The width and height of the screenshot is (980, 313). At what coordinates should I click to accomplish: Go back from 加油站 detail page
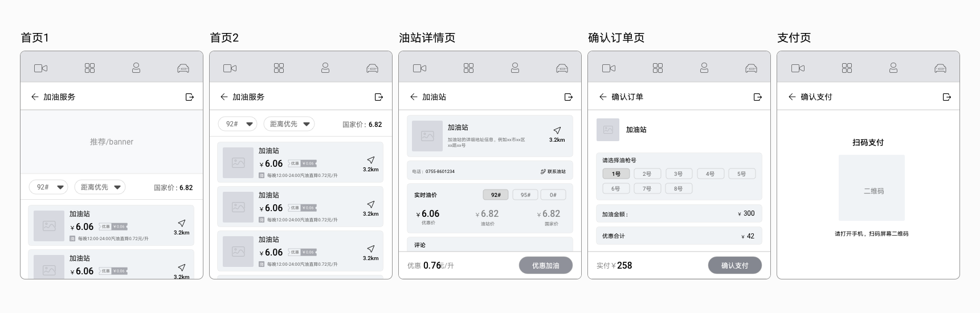pyautogui.click(x=414, y=97)
